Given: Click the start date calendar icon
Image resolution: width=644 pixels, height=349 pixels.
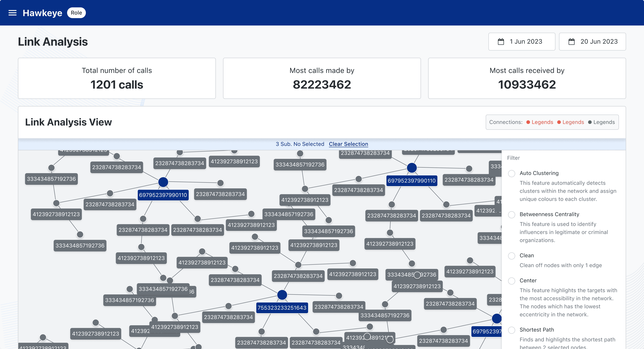Looking at the screenshot, I should 501,42.
